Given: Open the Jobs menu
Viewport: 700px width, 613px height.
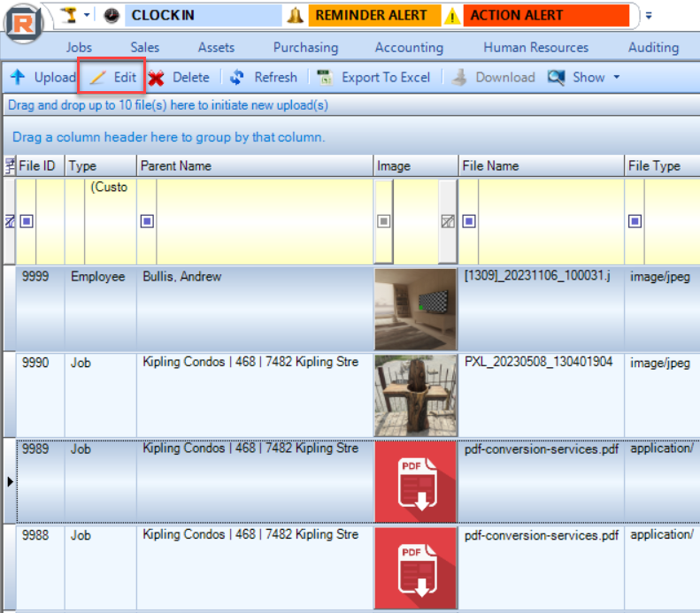Looking at the screenshot, I should 79,47.
